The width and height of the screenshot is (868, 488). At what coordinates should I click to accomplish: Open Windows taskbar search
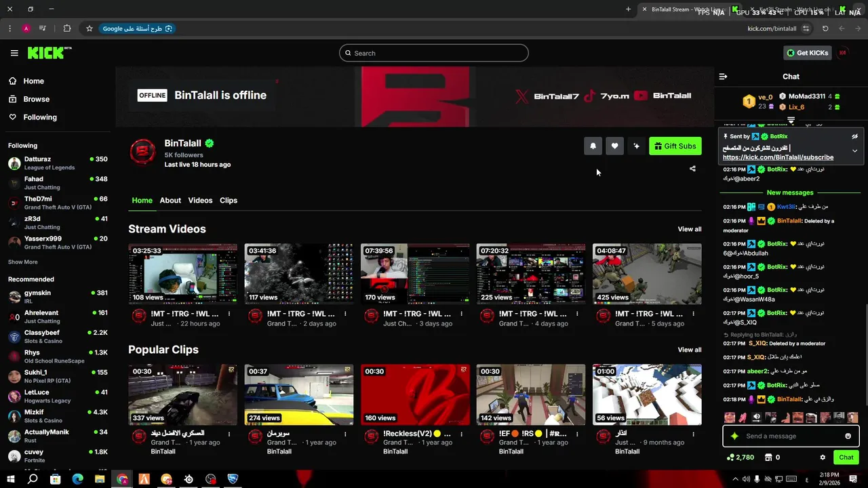pyautogui.click(x=33, y=479)
